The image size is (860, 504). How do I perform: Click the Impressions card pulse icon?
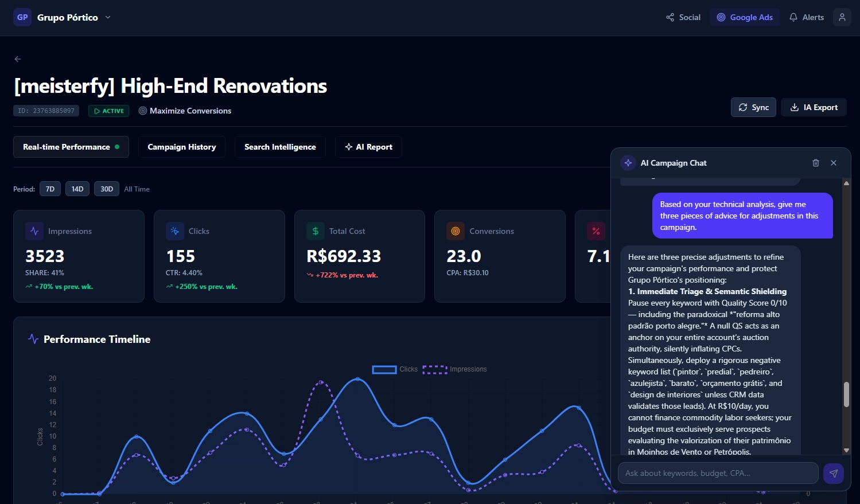[34, 231]
